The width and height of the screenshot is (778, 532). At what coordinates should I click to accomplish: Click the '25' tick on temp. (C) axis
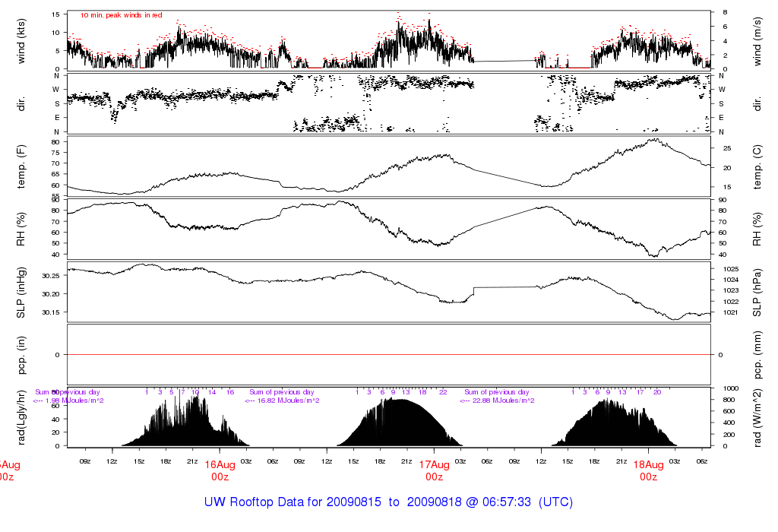[x=727, y=148]
